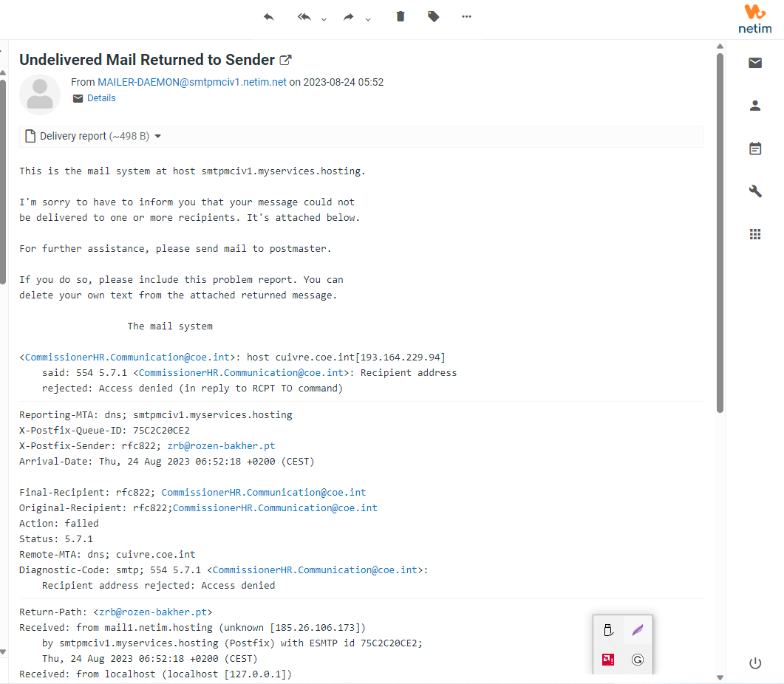Expand the forward options chevron

pos(367,20)
